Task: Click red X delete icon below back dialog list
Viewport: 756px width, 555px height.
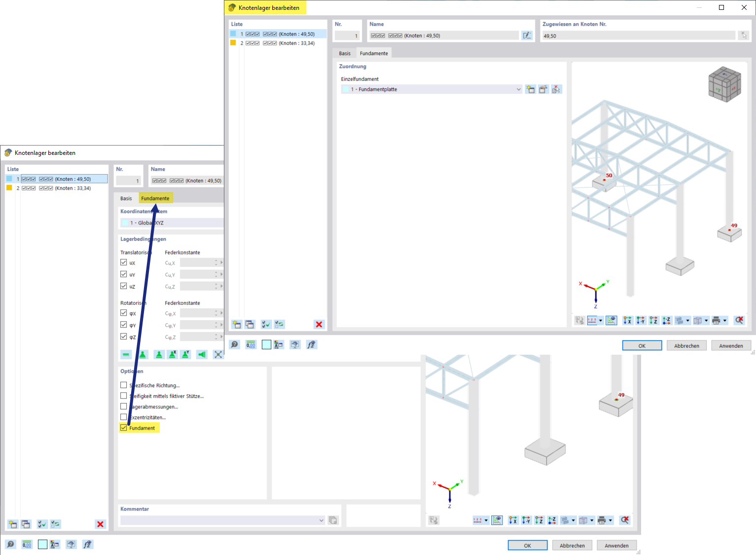Action: (x=101, y=524)
